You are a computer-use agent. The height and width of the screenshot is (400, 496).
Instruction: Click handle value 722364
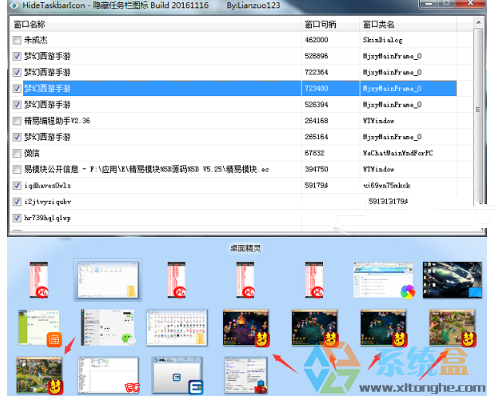pyautogui.click(x=316, y=72)
